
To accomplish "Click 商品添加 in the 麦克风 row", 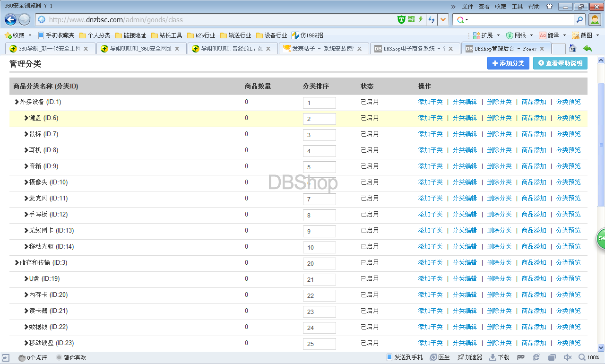I will tap(534, 198).
